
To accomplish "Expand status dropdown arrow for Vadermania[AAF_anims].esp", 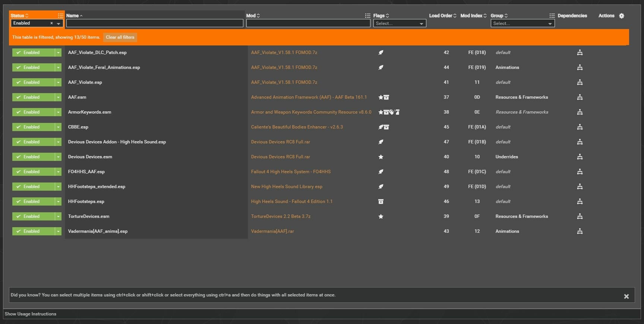I will [x=59, y=231].
